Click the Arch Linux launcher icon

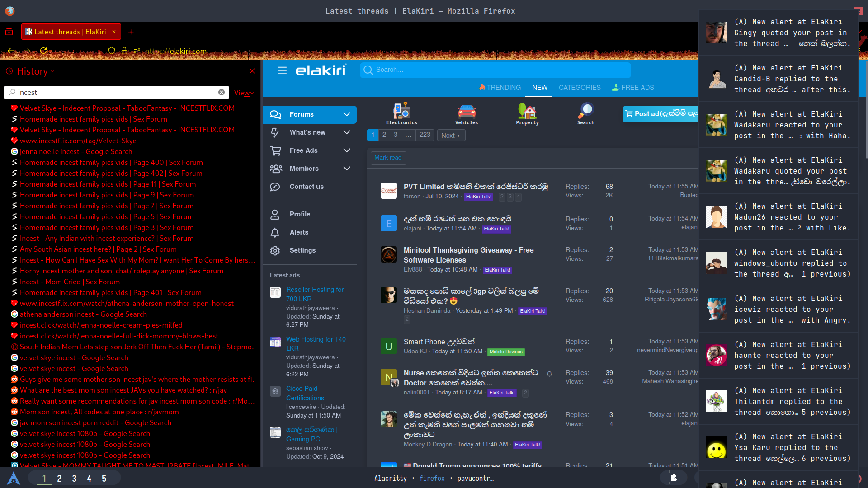click(x=14, y=478)
